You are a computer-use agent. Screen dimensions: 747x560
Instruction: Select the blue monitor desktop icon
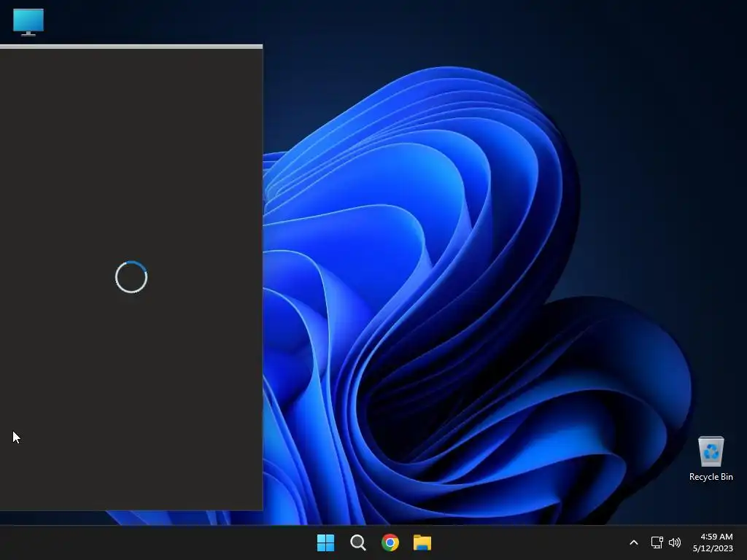click(28, 22)
